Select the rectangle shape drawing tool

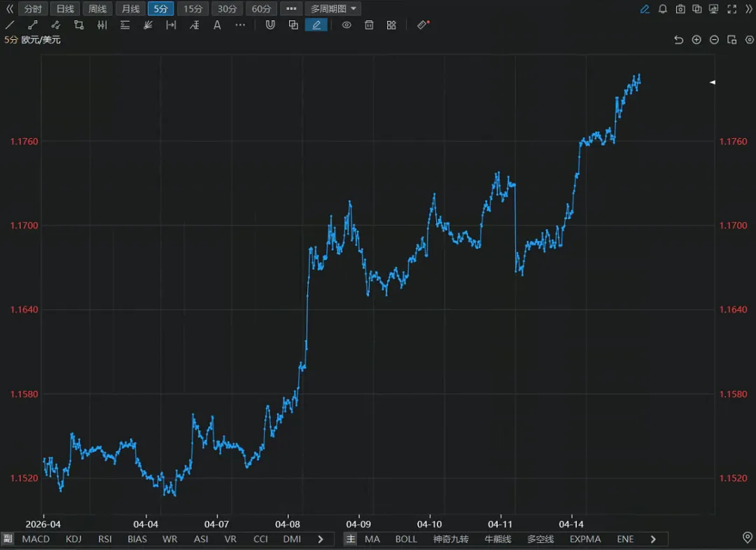pyautogui.click(x=78, y=25)
